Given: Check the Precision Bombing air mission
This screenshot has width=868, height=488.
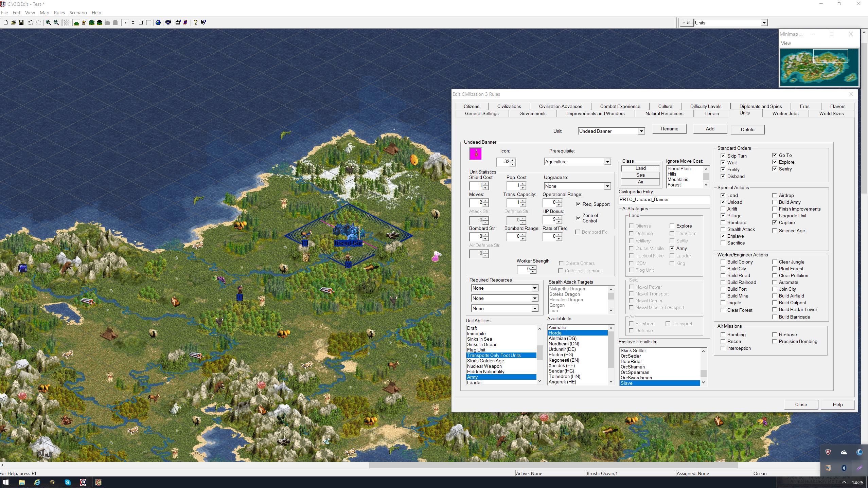Looking at the screenshot, I should tap(774, 341).
